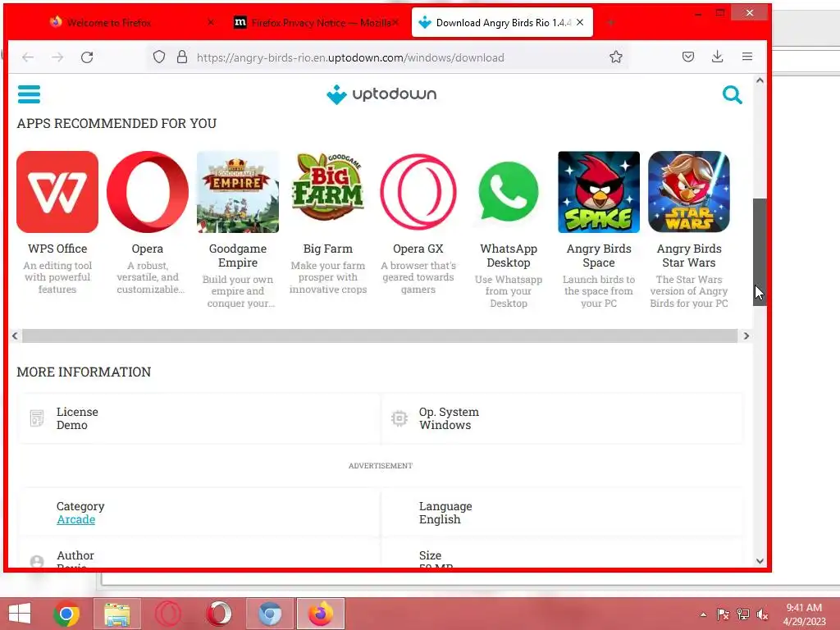Click the Op. System Windows info row
Screen dimensions: 840x630
tap(562, 418)
